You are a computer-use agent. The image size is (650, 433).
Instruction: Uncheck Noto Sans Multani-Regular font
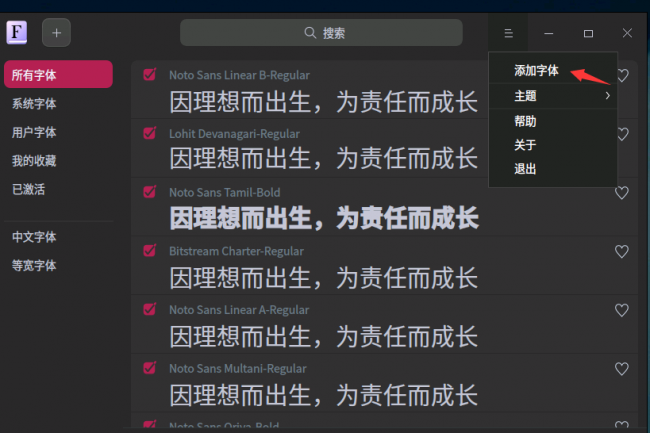[149, 368]
